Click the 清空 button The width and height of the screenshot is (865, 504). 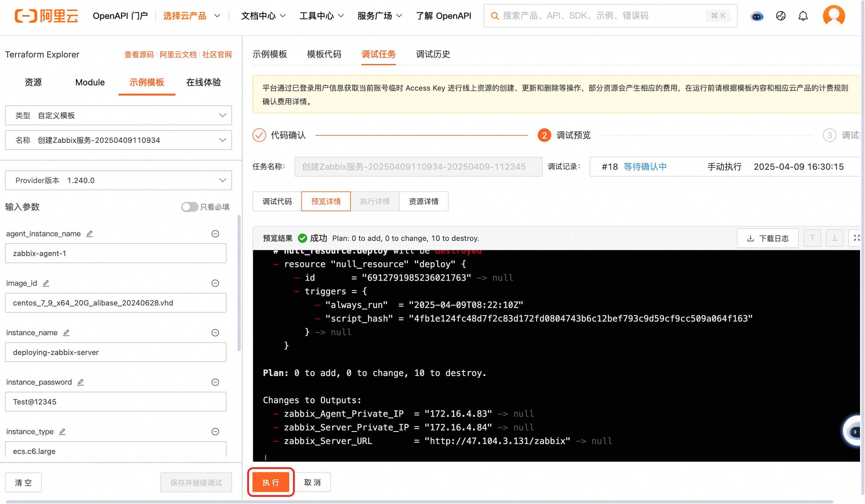(23, 483)
